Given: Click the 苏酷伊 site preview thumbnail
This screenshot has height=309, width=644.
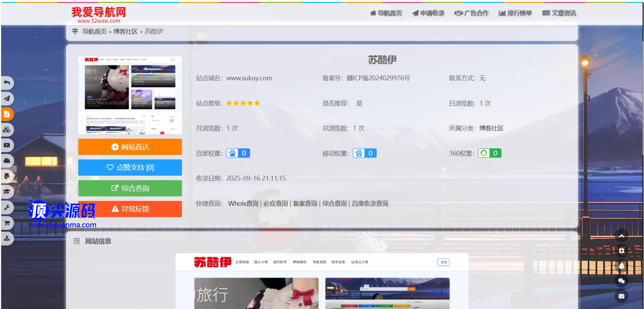Looking at the screenshot, I should coord(130,95).
